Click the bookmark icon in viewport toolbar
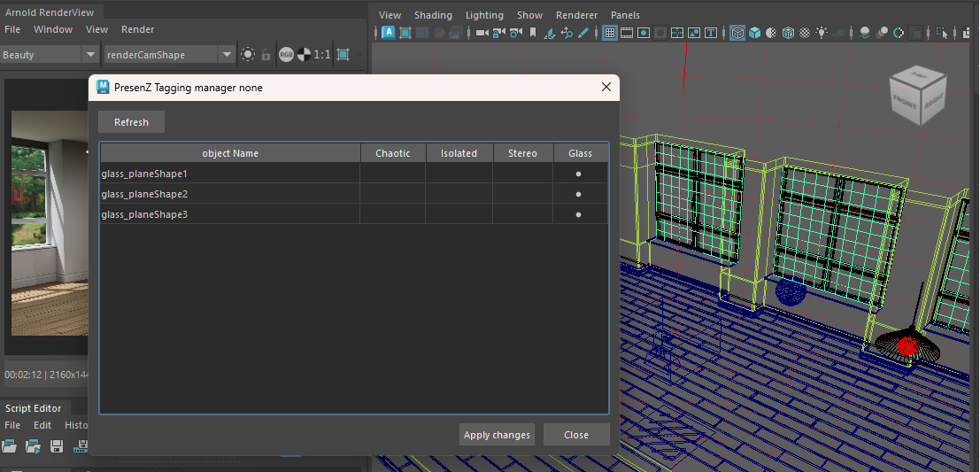 pyautogui.click(x=531, y=34)
